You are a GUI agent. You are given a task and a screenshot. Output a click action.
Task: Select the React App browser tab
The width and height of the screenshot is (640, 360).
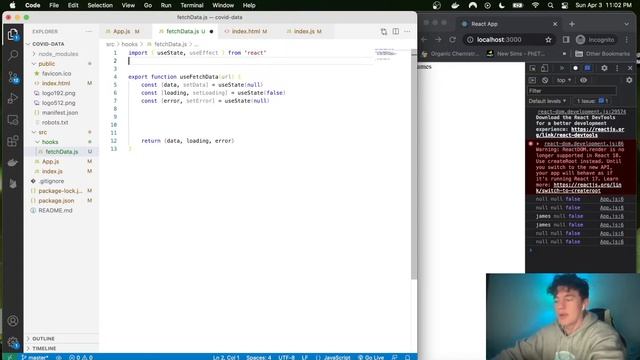[x=509, y=24]
